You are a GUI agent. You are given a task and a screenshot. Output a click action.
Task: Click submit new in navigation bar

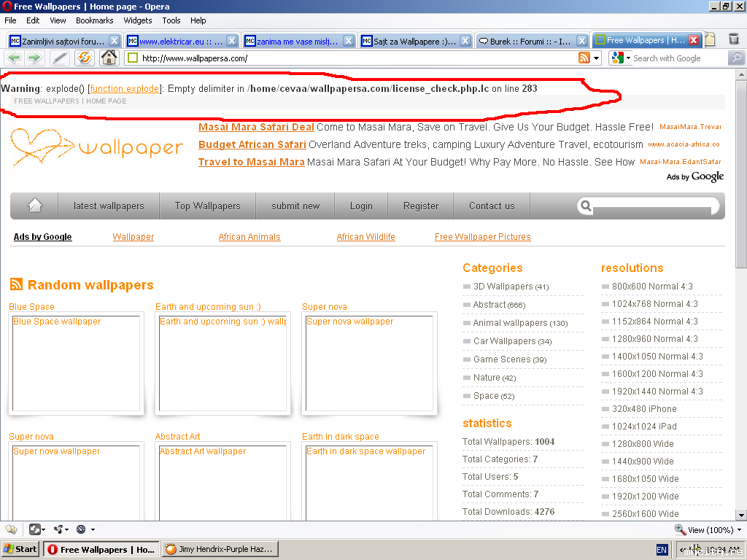pos(295,206)
